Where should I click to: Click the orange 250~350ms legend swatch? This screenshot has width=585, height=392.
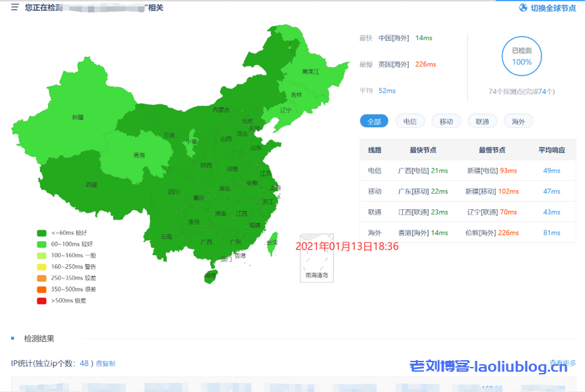click(x=41, y=278)
